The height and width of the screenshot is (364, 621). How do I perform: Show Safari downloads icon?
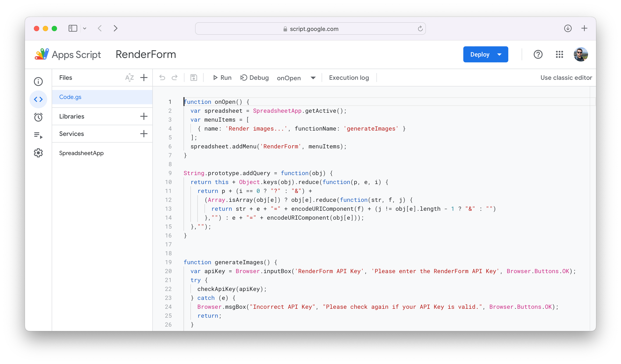pyautogui.click(x=568, y=28)
